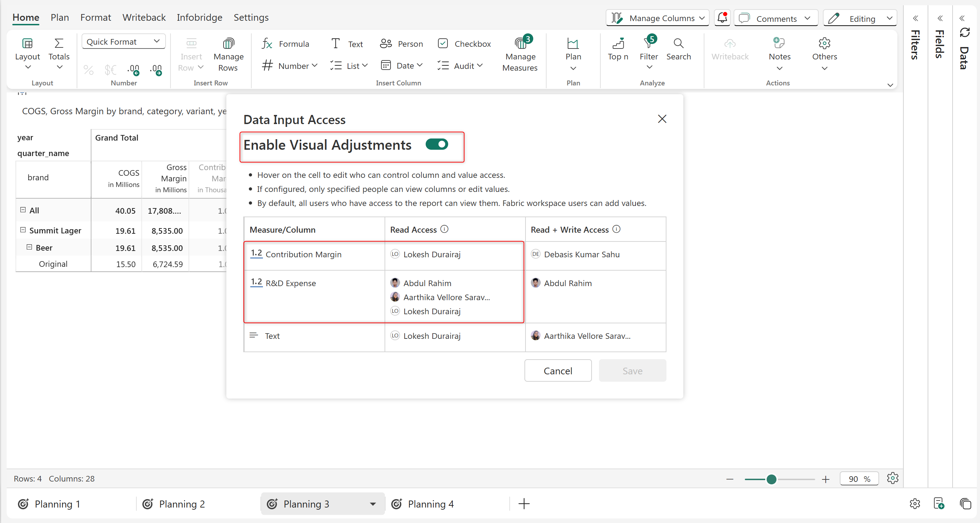The image size is (980, 523).
Task: Click the Search magnifier icon
Action: (x=678, y=43)
